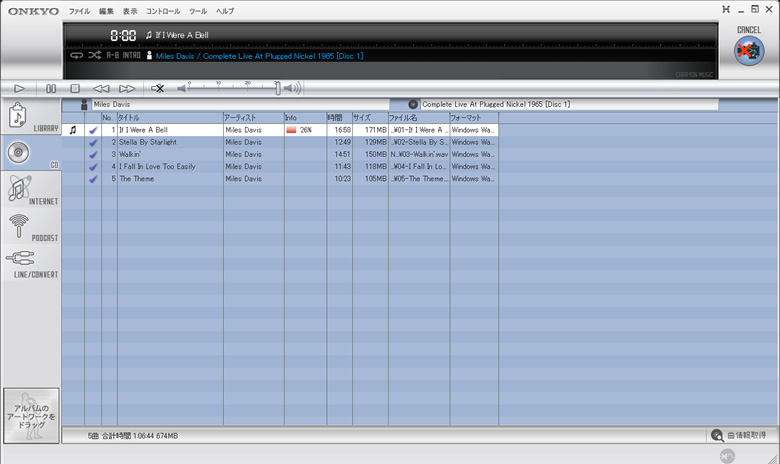Open the ファイル menu
This screenshot has width=780, height=464.
tap(79, 11)
